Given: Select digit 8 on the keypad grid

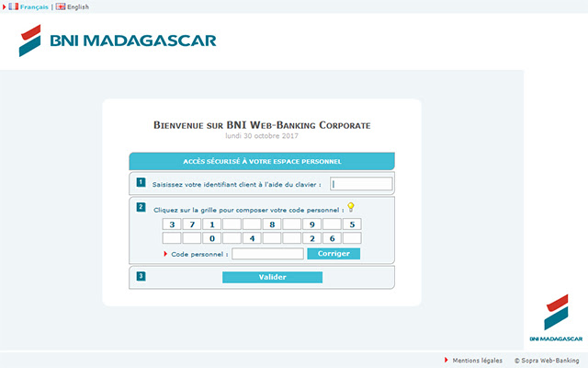Looking at the screenshot, I should click(272, 224).
